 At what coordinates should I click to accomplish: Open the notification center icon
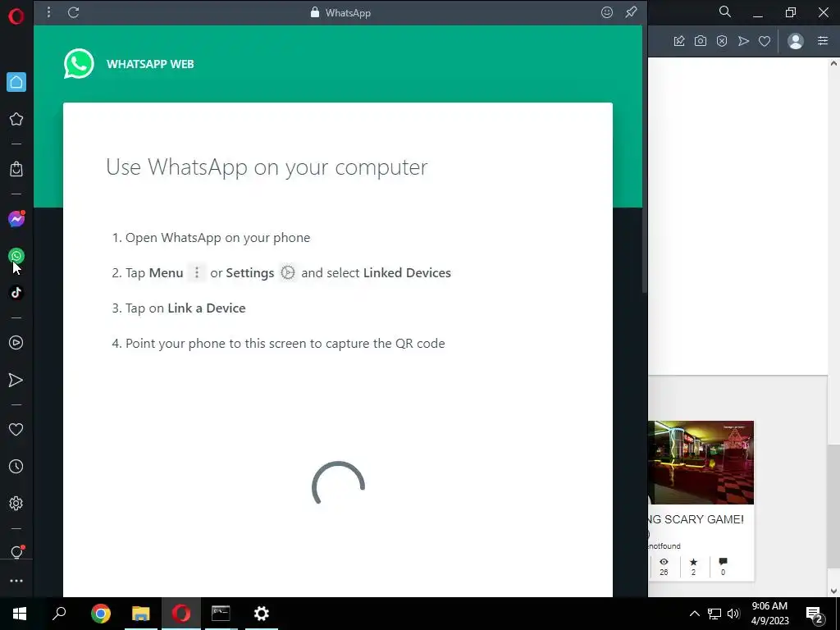pos(815,614)
